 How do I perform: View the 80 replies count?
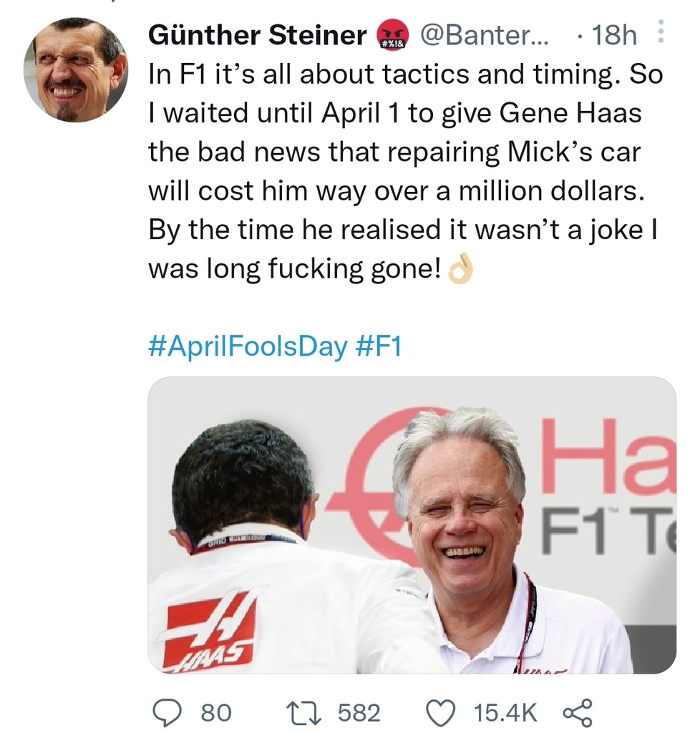pos(215,712)
